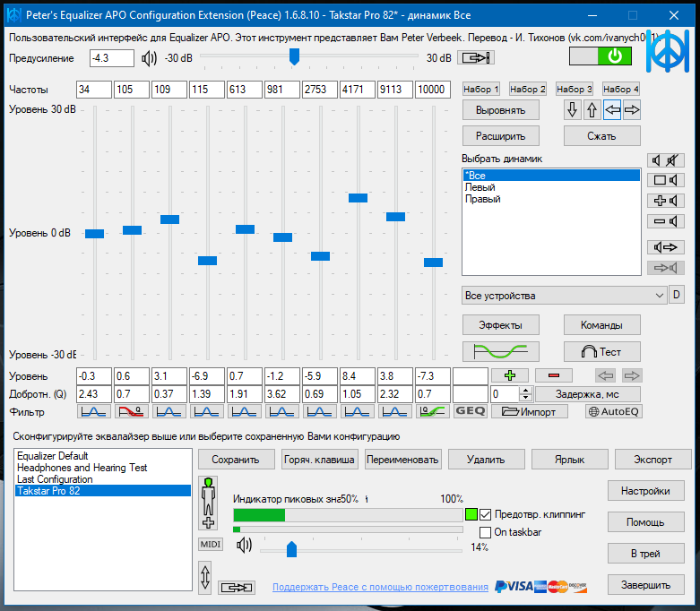Open filter type for the 109 Hz band
This screenshot has height=611, width=700.
pyautogui.click(x=169, y=411)
